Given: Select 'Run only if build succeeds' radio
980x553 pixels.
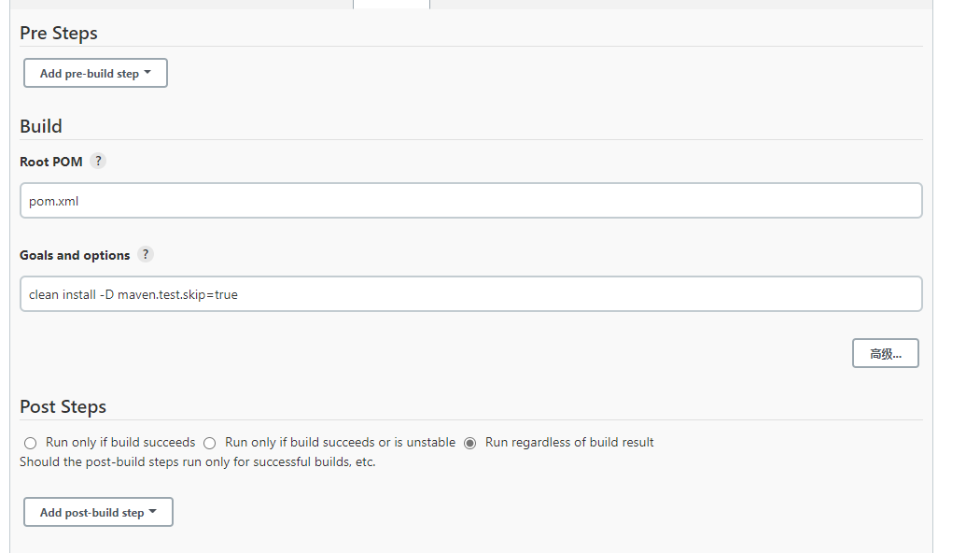Looking at the screenshot, I should pos(31,443).
